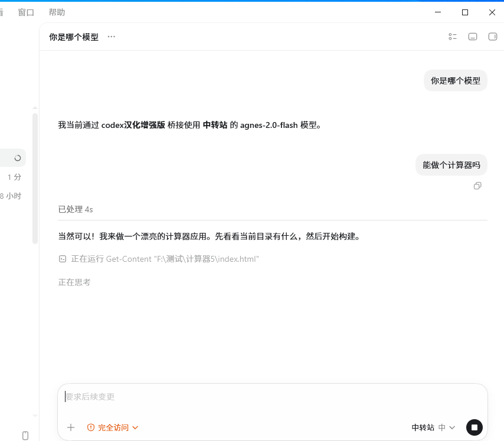Click the conversation title 你是哪个模型
This screenshot has height=441, width=504.
74,37
